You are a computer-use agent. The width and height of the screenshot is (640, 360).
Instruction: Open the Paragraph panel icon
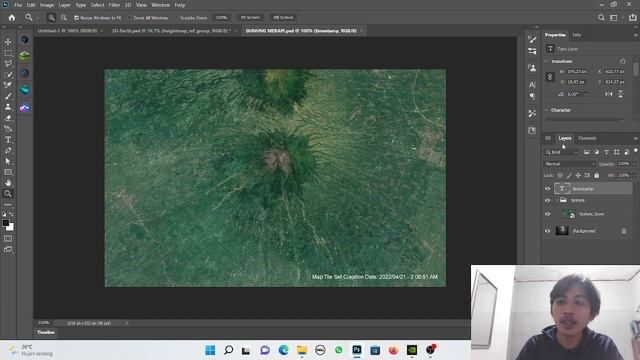(x=532, y=96)
